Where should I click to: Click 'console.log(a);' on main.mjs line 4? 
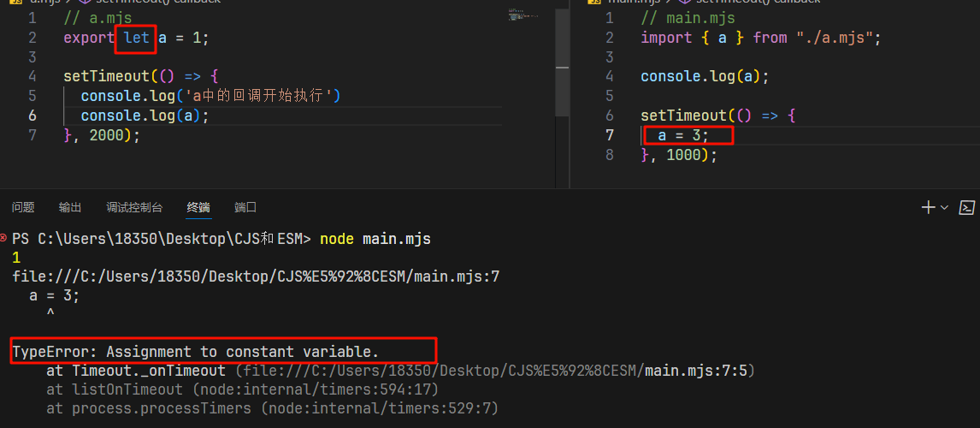click(x=705, y=76)
